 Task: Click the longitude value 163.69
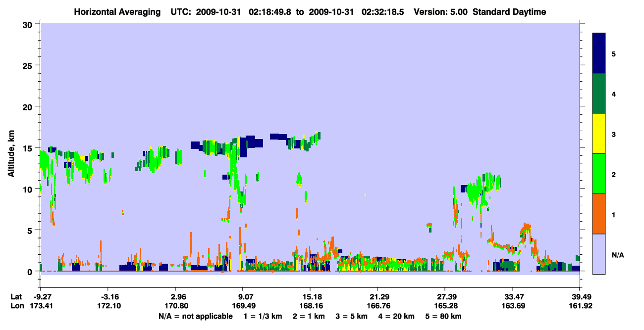pos(512,306)
